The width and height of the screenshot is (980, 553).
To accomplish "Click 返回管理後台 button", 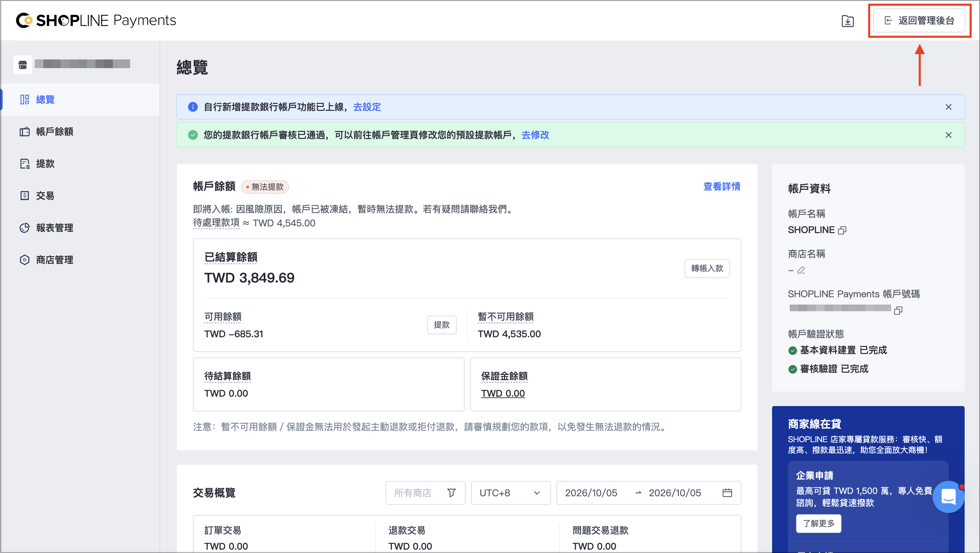I will coord(919,21).
